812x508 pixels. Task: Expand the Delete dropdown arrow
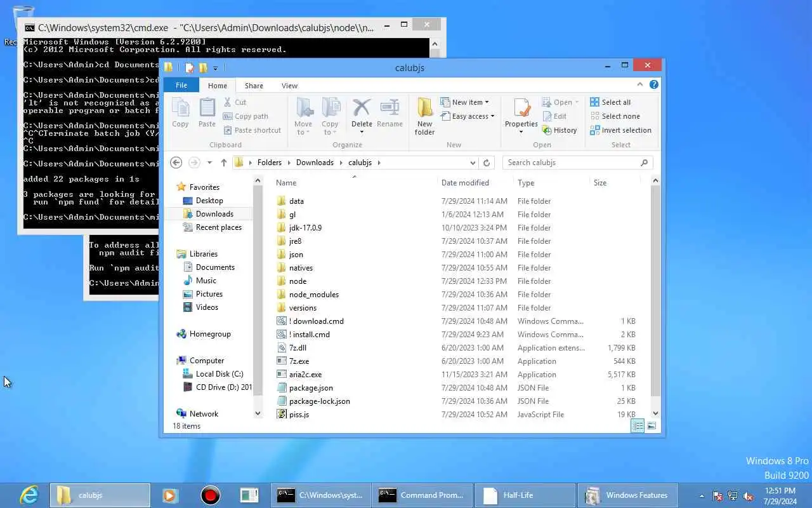coord(362,132)
